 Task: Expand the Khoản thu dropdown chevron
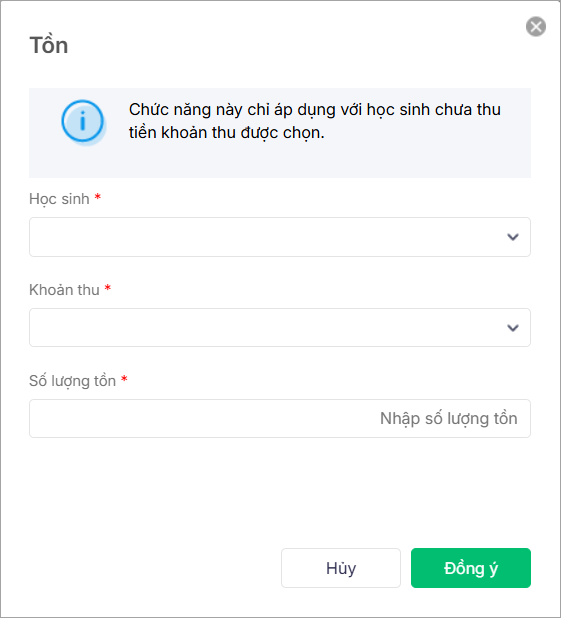[x=513, y=328]
